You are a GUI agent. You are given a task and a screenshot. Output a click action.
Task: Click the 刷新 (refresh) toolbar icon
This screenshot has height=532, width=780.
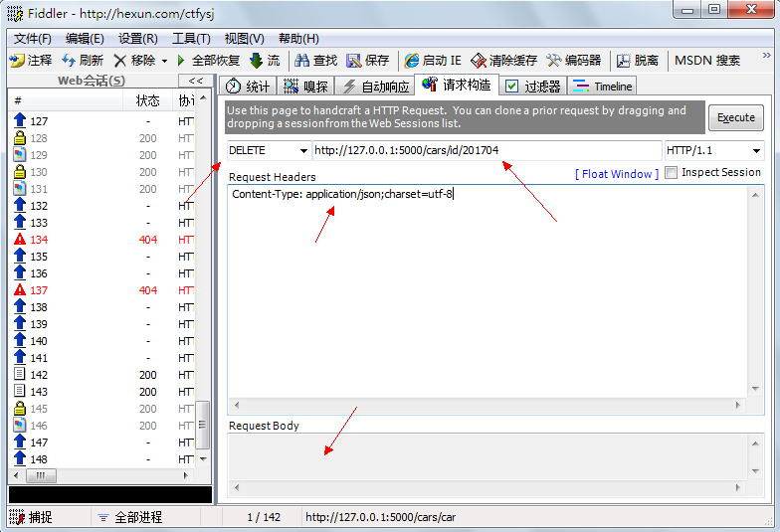[69, 61]
